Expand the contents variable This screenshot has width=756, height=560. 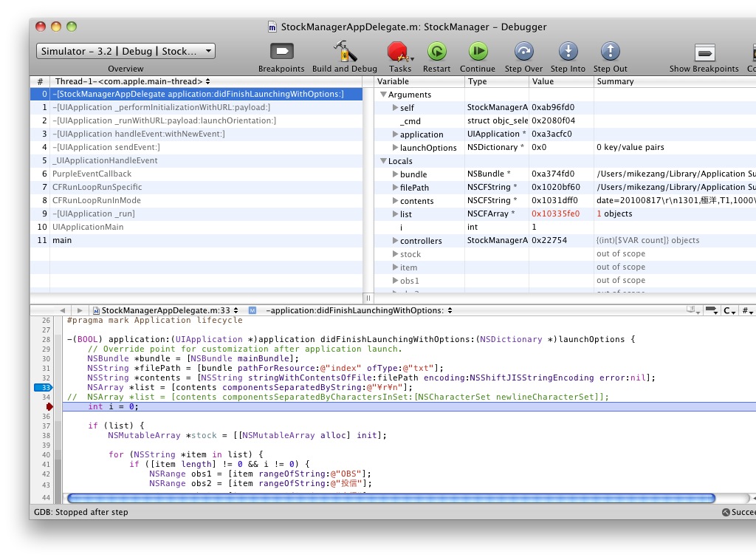(395, 200)
